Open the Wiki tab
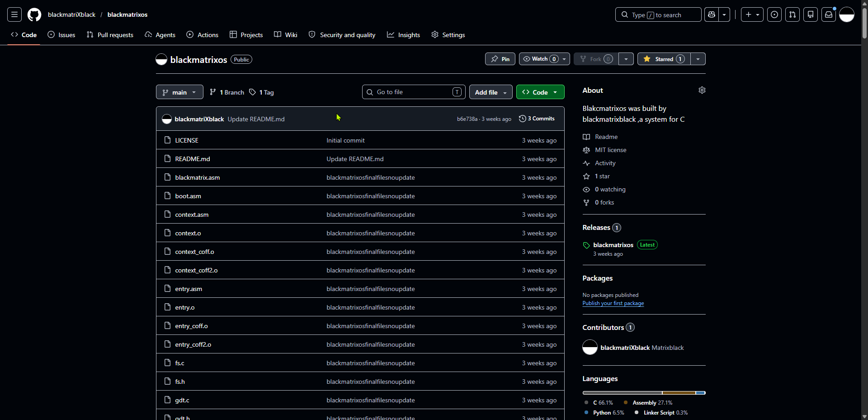Screen dimensions: 868x420 pyautogui.click(x=286, y=35)
